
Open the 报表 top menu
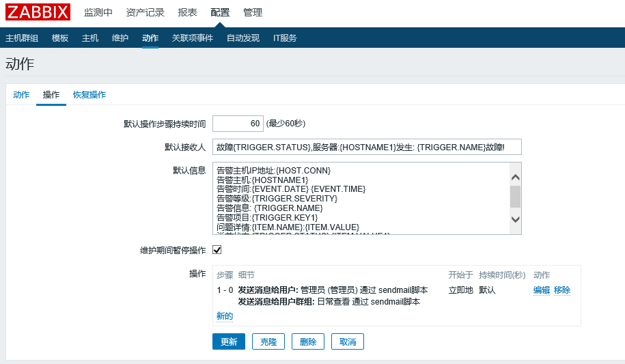click(x=187, y=12)
